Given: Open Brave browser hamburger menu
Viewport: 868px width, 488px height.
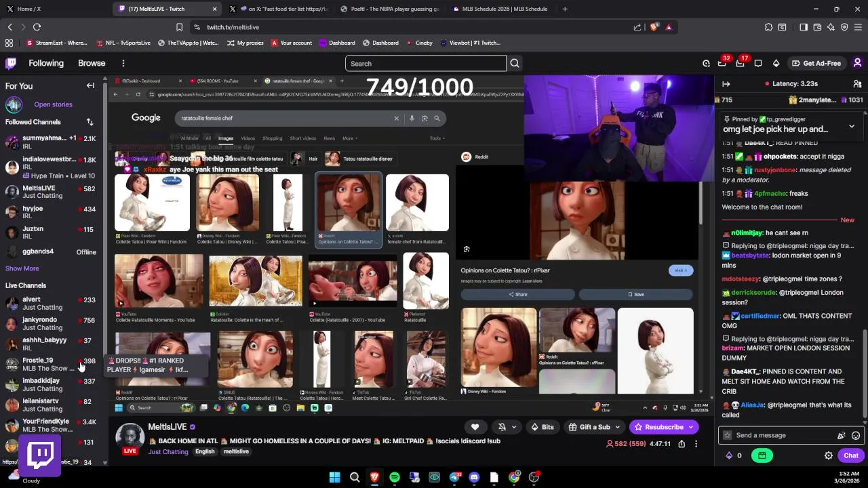Looking at the screenshot, I should (x=858, y=27).
